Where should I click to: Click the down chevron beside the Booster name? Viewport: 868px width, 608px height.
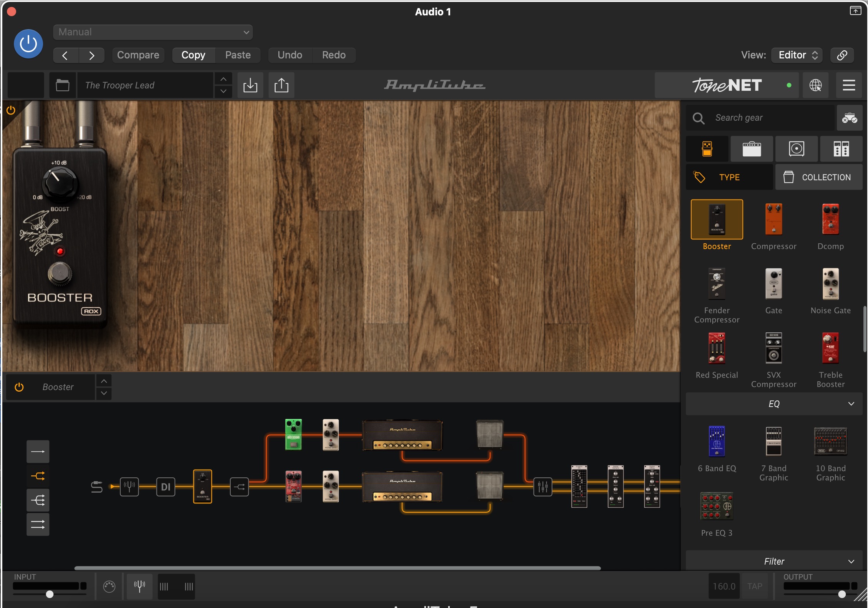(x=104, y=394)
